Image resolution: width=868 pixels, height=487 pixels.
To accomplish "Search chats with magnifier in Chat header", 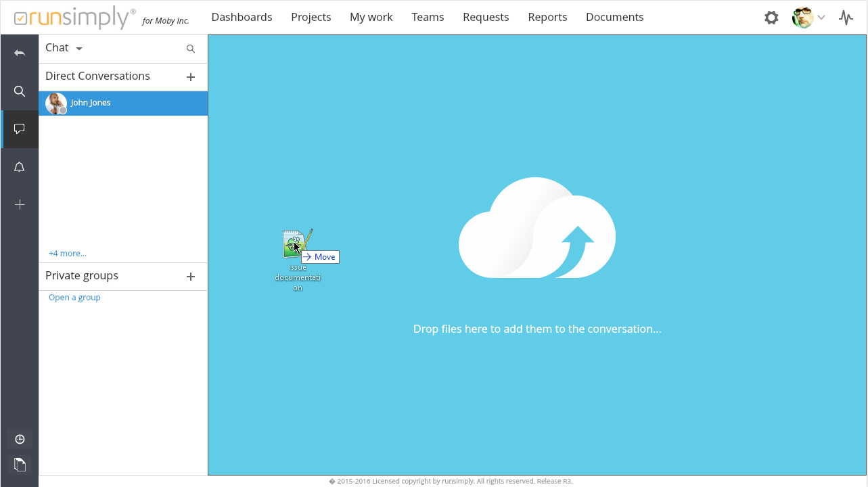I will point(191,49).
